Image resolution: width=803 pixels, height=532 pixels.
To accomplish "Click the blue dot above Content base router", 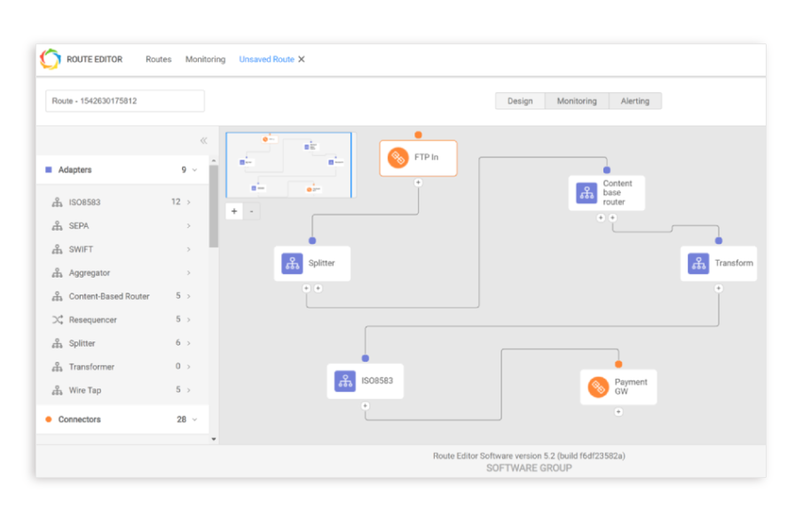I will pos(607,170).
